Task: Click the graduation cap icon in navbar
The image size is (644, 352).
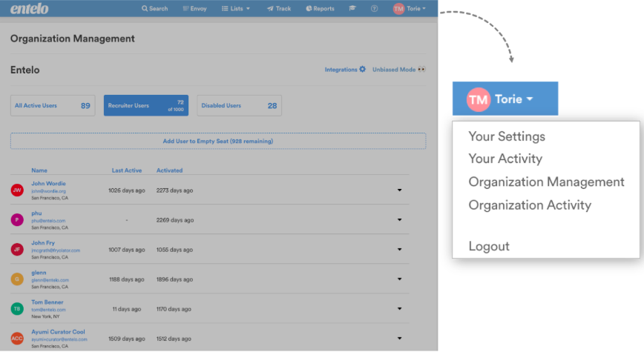Action: pos(352,8)
